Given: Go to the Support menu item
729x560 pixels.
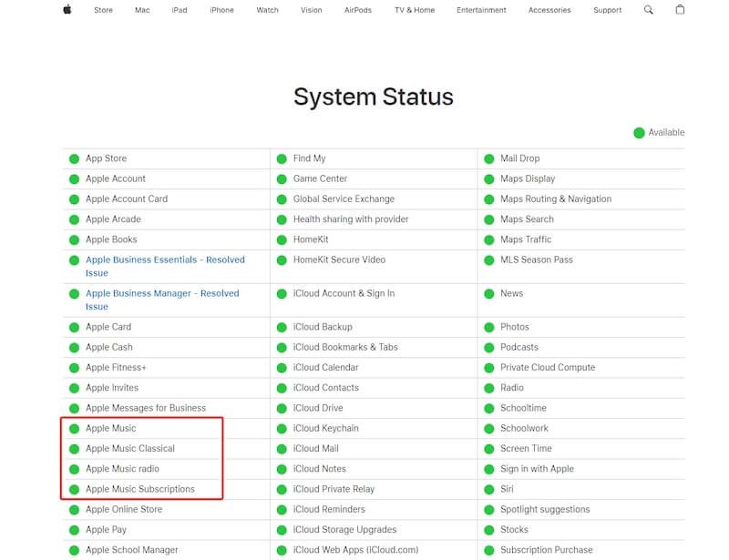Looking at the screenshot, I should point(609,10).
